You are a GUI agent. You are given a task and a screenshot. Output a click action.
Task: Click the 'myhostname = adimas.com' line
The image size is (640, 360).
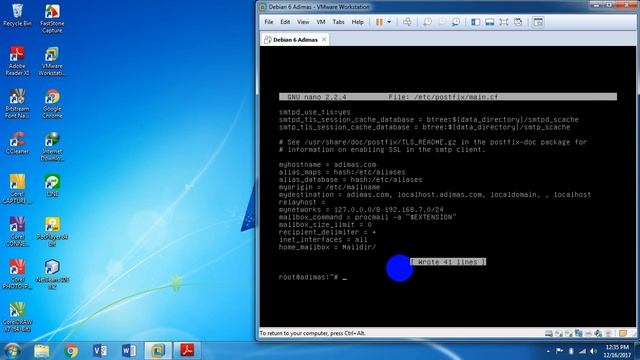click(327, 165)
